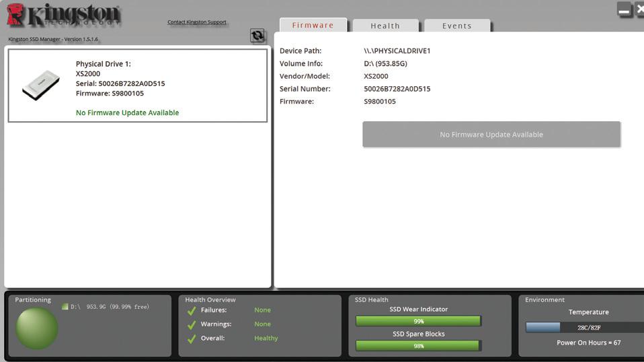Click the Vendor/Model label
The height and width of the screenshot is (362, 644).
(305, 76)
